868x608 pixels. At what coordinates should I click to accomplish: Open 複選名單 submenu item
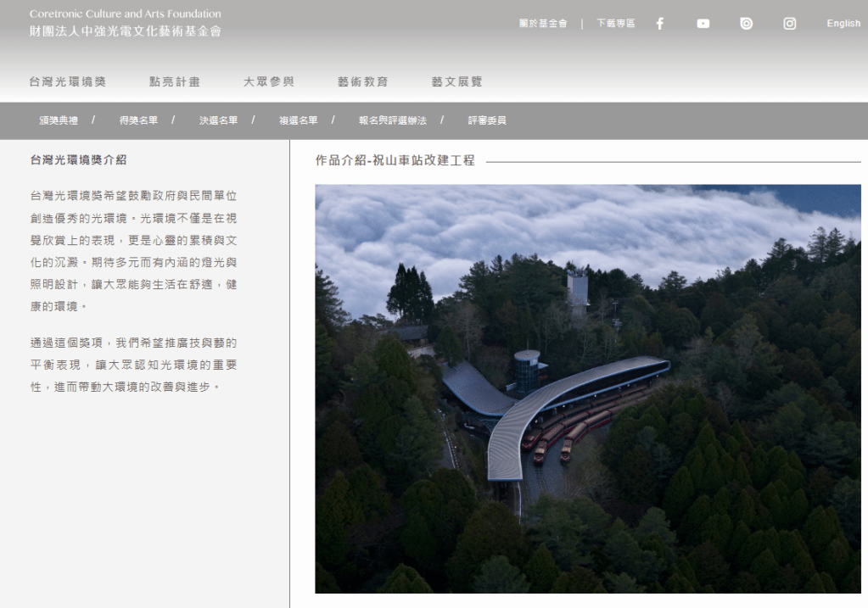[x=298, y=120]
